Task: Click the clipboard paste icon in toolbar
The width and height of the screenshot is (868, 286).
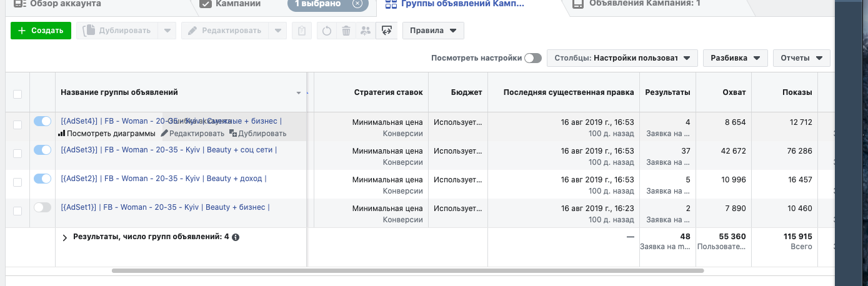Action: pos(302,31)
